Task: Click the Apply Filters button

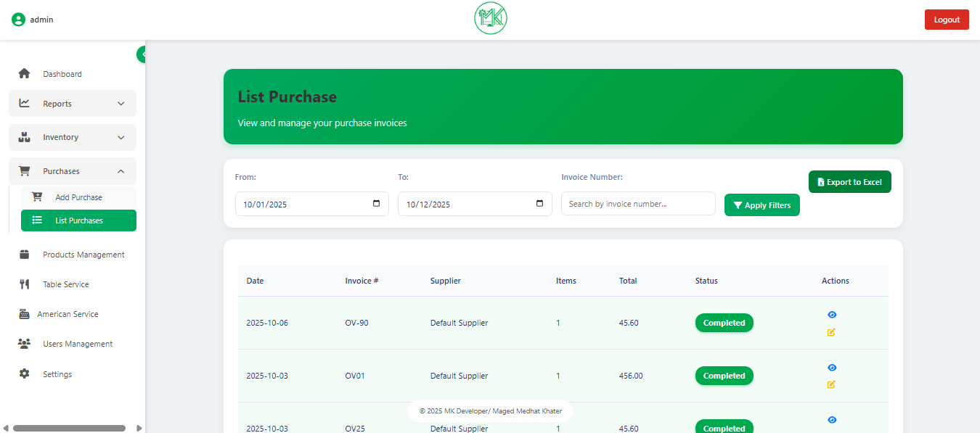Action: point(761,205)
